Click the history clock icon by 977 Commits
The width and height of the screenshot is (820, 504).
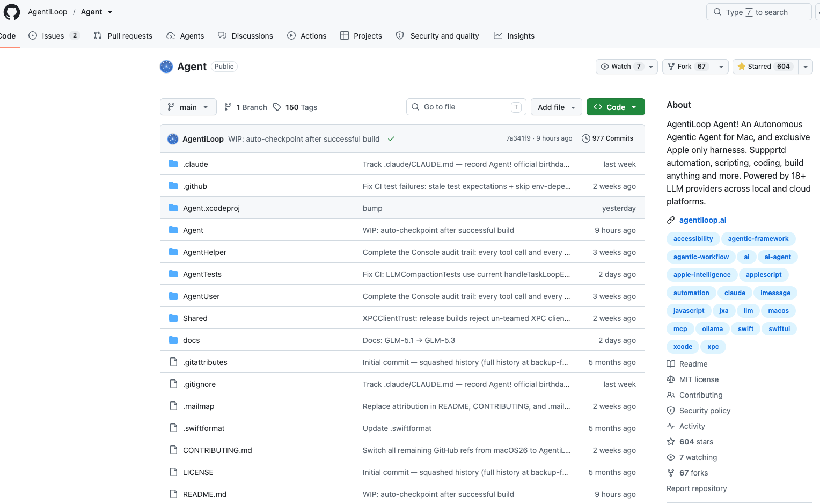click(x=586, y=138)
